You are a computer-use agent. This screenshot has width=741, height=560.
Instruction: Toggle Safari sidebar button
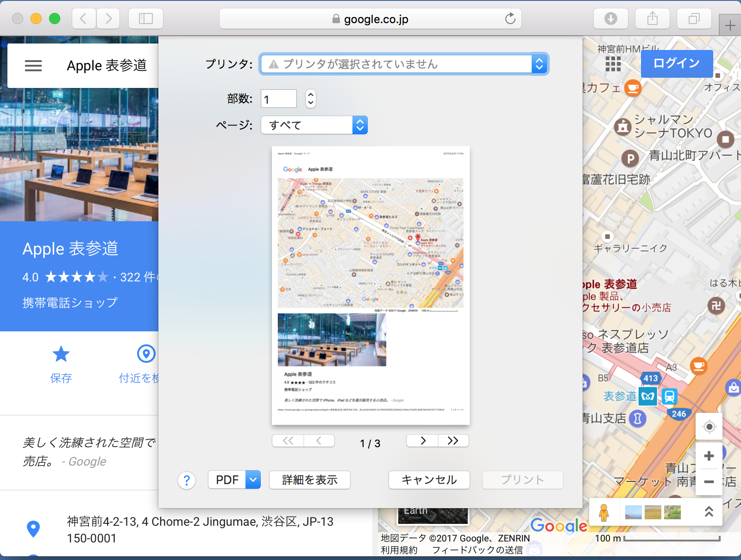[146, 19]
